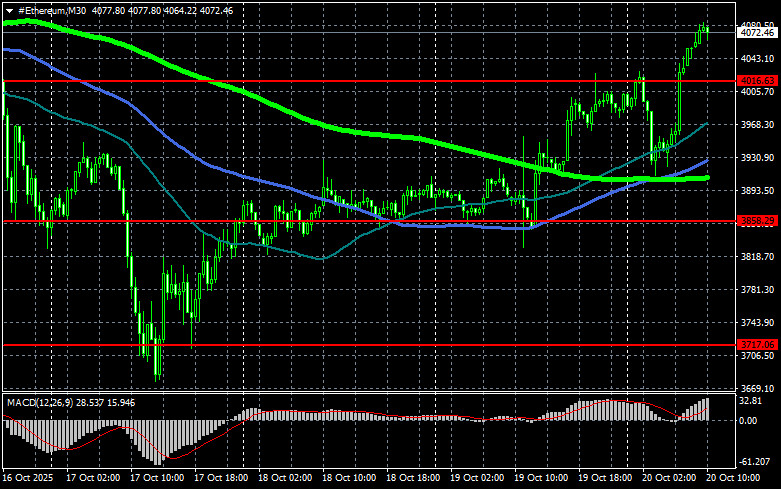The width and height of the screenshot is (781, 489).
Task: Click the 16 Oct 2025 date label
Action: (28, 478)
